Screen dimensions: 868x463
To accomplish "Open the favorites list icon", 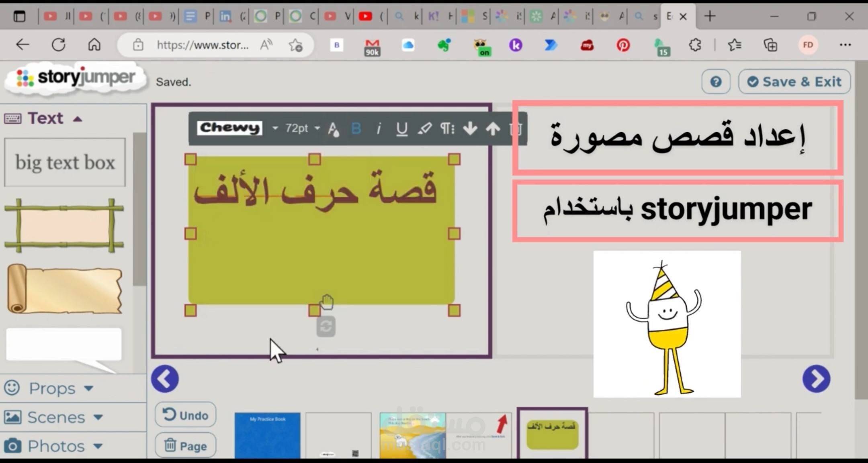I will pyautogui.click(x=735, y=45).
